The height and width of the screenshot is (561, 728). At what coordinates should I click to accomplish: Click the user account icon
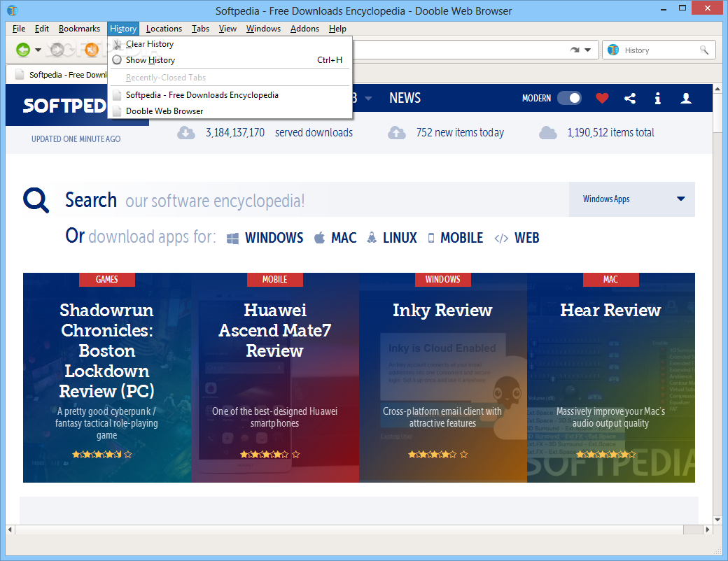click(x=686, y=98)
